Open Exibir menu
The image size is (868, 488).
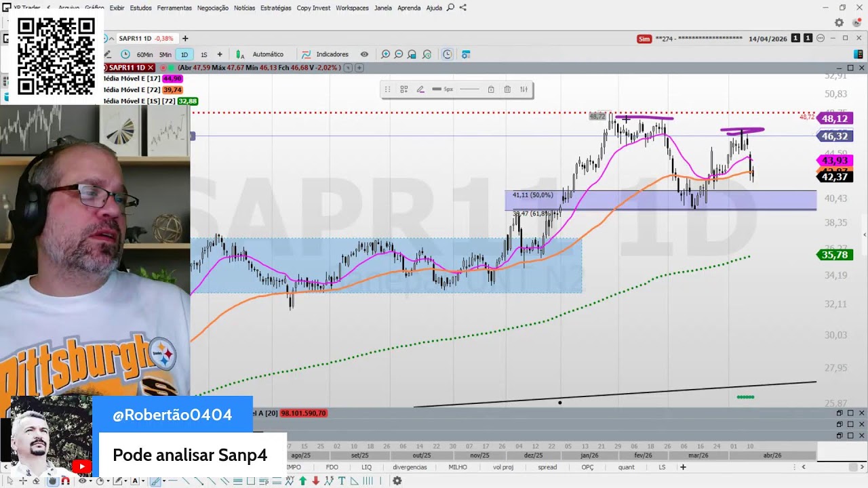(117, 8)
